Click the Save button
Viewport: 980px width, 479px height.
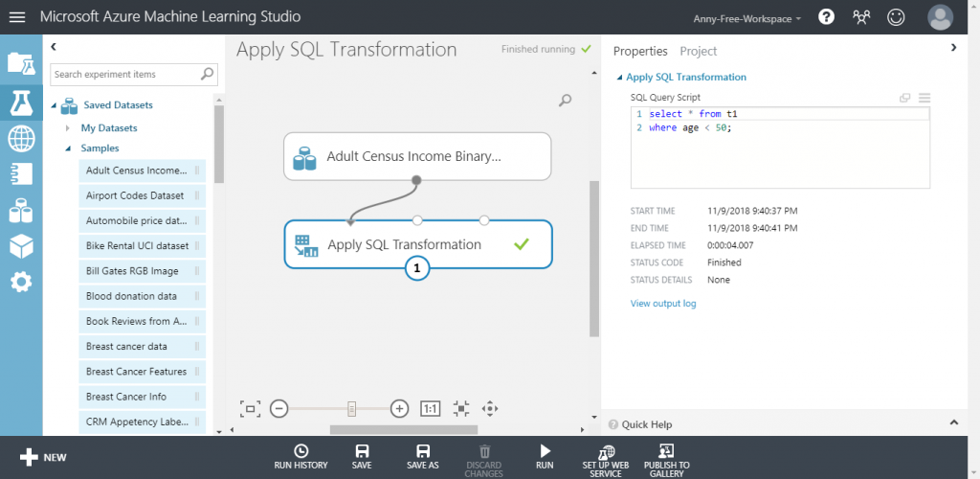[x=361, y=457]
